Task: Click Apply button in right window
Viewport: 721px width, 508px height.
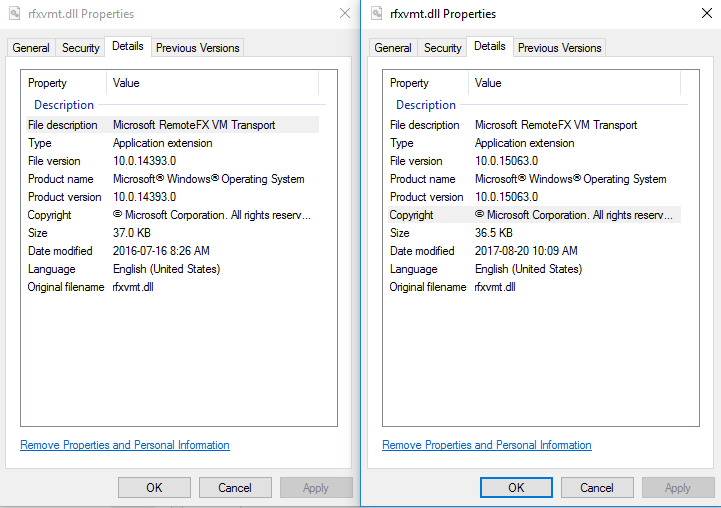Action: [678, 487]
